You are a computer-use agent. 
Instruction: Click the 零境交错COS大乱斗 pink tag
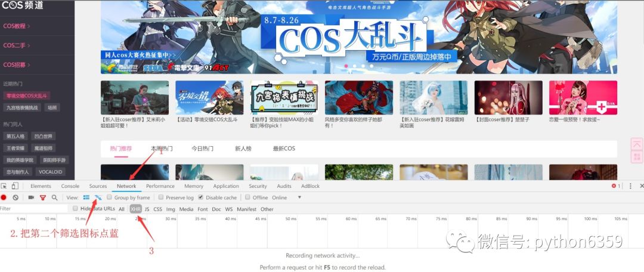point(27,95)
